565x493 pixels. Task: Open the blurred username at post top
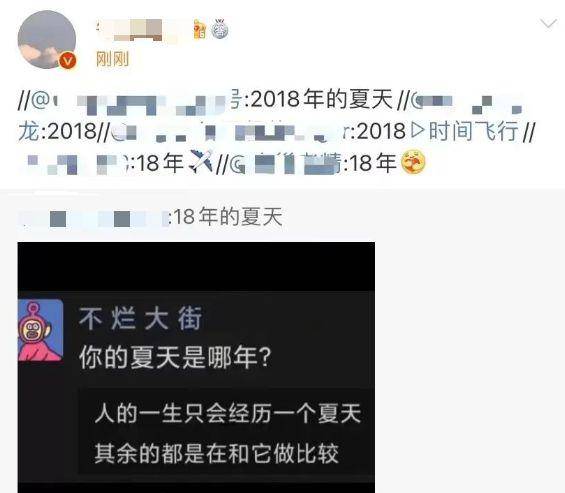(x=142, y=30)
